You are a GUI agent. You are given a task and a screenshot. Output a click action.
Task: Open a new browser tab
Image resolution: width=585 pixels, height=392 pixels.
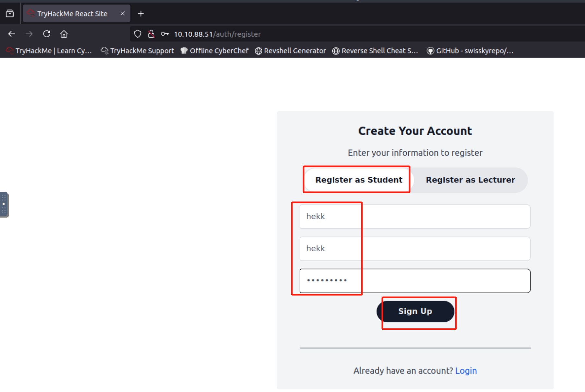[141, 14]
